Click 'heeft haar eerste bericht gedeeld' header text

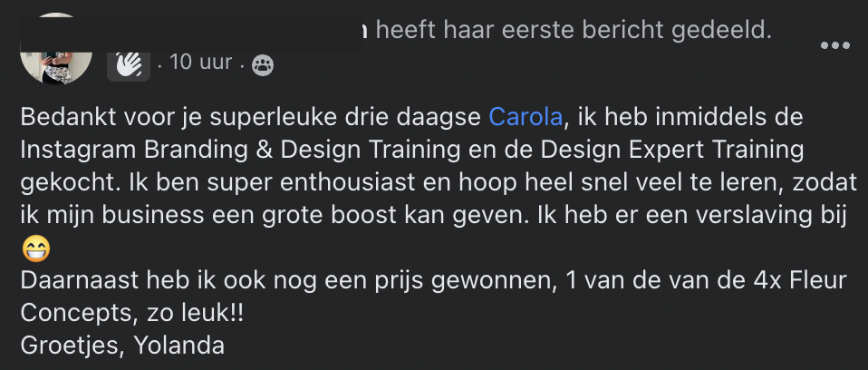[x=573, y=31]
